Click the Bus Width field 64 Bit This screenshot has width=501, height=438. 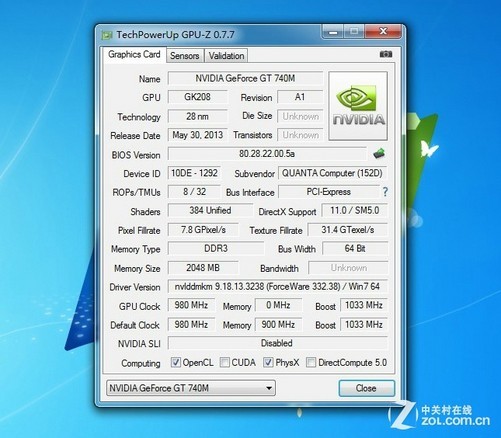point(355,248)
